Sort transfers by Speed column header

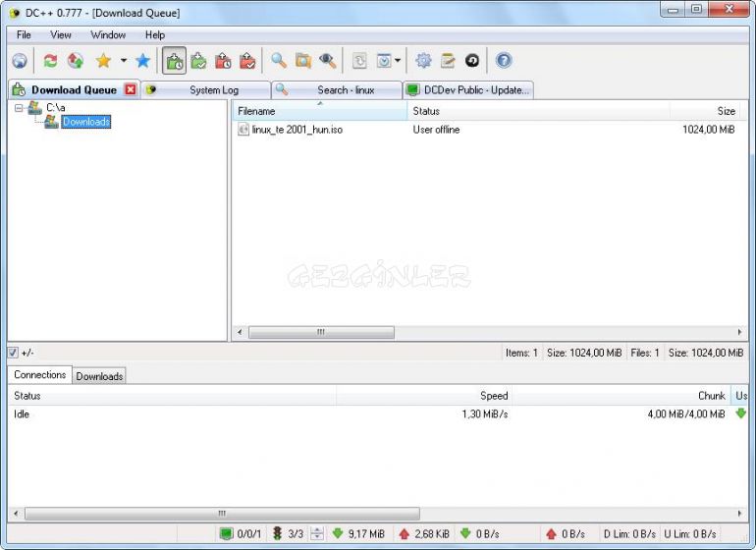[424, 396]
